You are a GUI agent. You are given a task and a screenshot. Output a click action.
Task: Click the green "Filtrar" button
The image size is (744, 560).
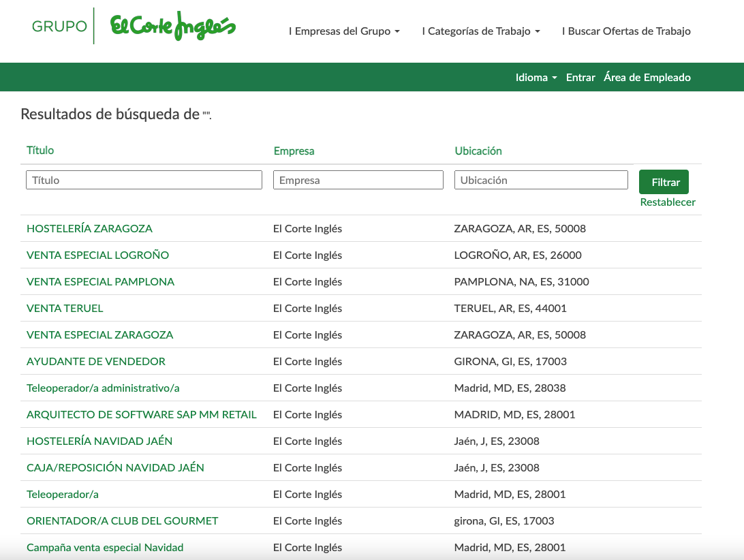[x=664, y=182]
